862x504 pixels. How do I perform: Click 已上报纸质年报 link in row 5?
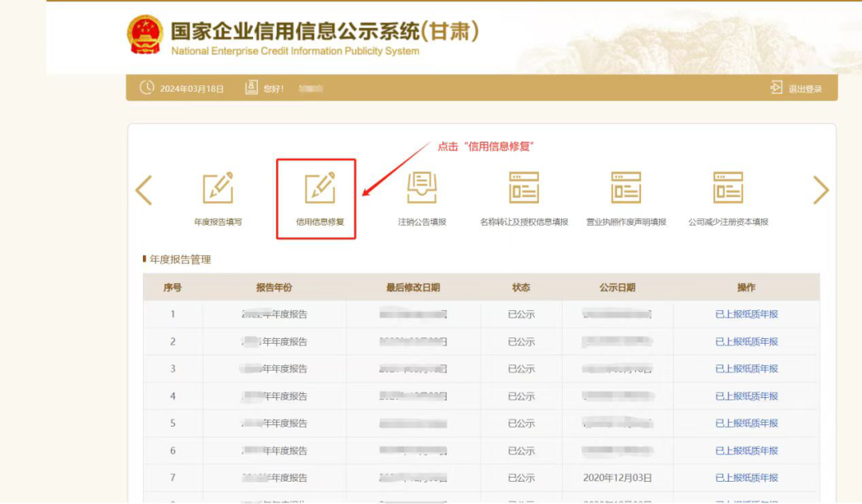point(746,423)
